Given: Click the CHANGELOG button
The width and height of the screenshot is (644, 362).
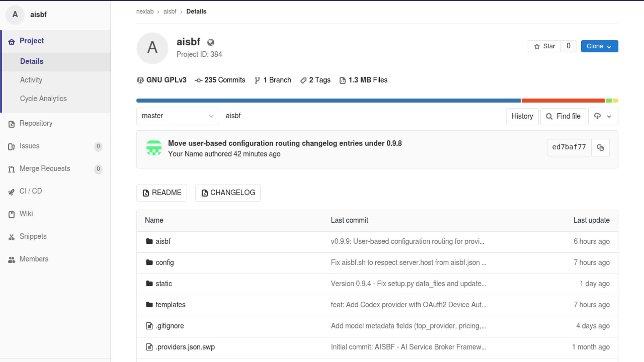Looking at the screenshot, I should pos(228,193).
